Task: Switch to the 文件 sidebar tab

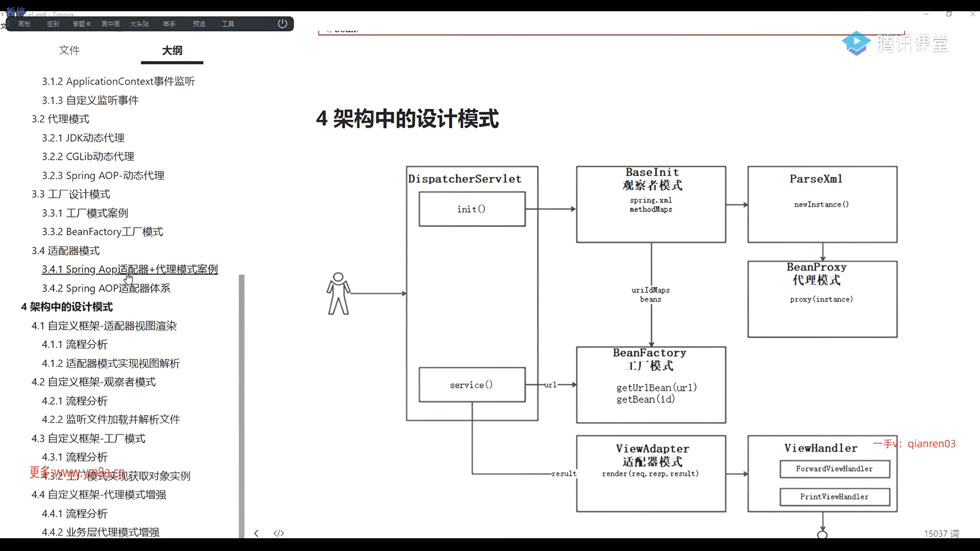Action: [x=69, y=50]
